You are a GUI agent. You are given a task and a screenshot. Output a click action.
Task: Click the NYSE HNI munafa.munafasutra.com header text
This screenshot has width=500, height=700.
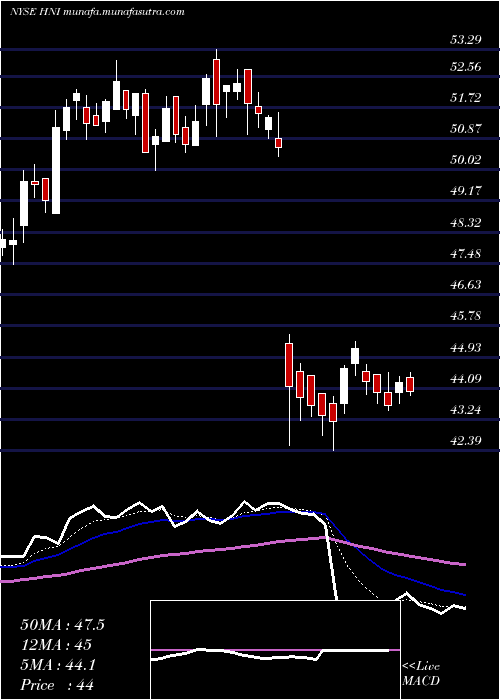click(x=97, y=12)
